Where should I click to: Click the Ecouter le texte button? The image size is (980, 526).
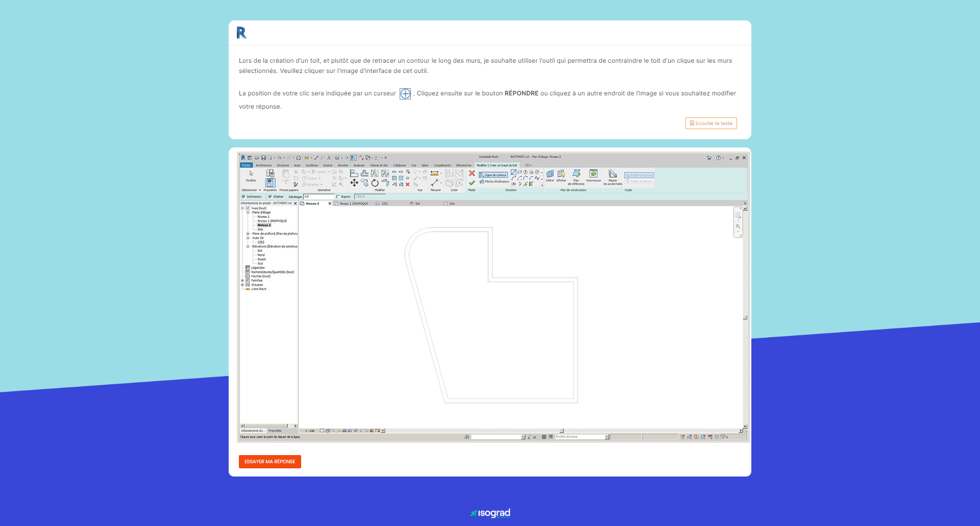pyautogui.click(x=711, y=123)
